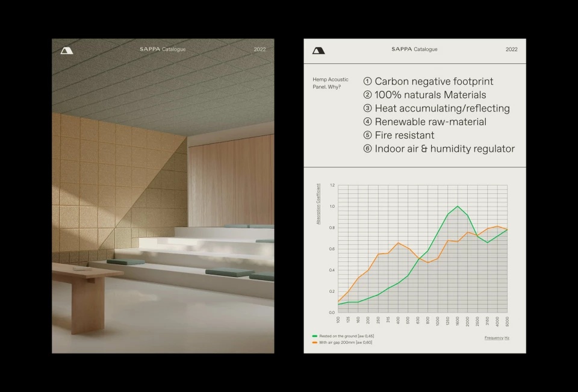Screen dimensions: 578x392
Task: Open the underlined Frequency Hz label
Action: (497, 338)
